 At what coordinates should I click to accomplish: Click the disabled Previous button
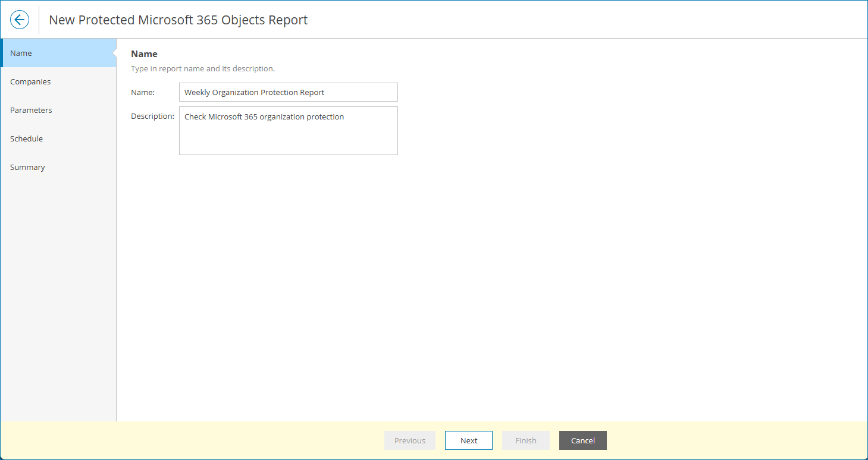pyautogui.click(x=409, y=440)
